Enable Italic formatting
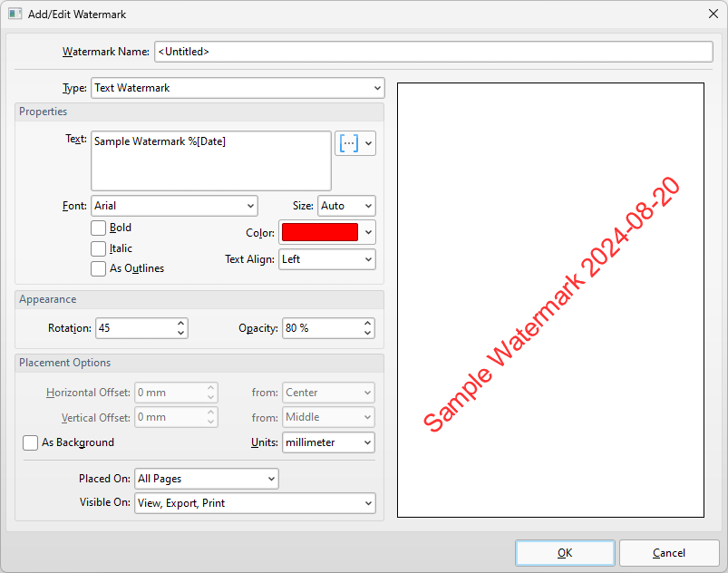Viewport: 728px width, 573px height. click(98, 248)
